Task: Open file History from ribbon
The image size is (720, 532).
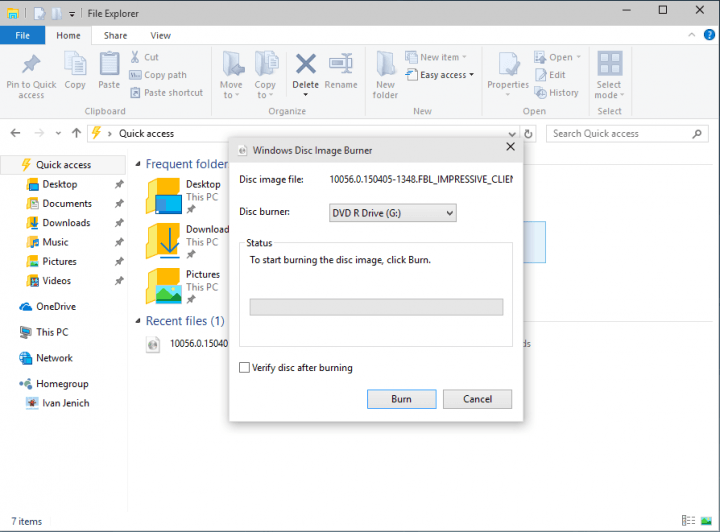Action: click(x=557, y=93)
